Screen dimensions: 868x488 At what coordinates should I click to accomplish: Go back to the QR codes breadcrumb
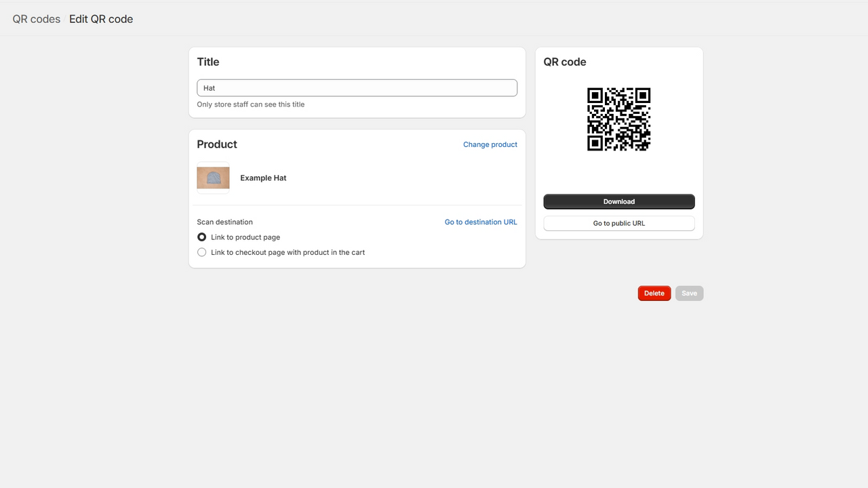[37, 19]
